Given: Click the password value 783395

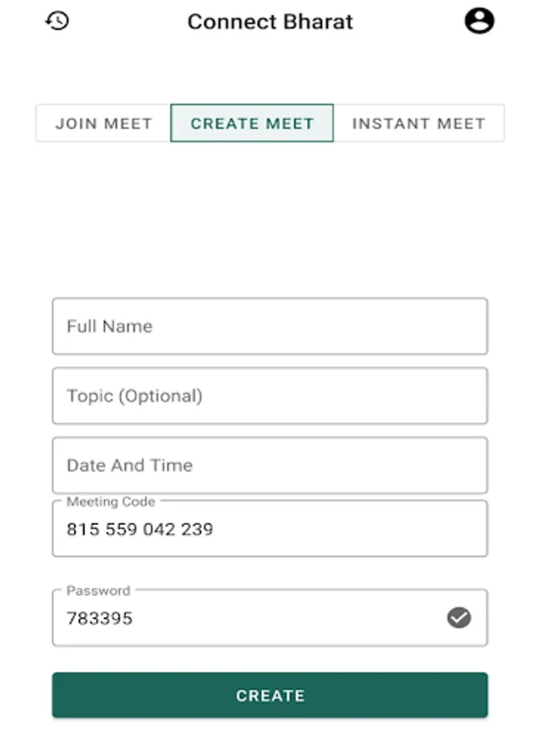Looking at the screenshot, I should pyautogui.click(x=99, y=618).
